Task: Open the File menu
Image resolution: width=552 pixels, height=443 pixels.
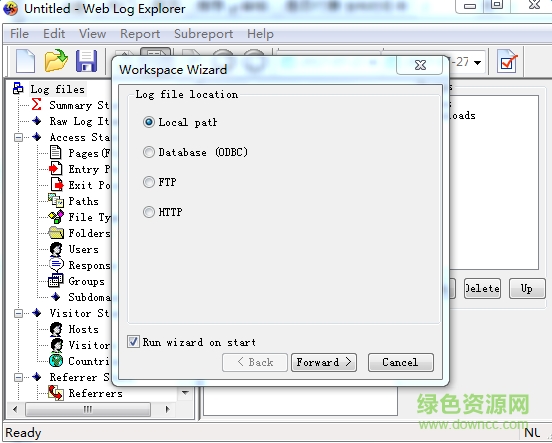Action: (x=19, y=34)
